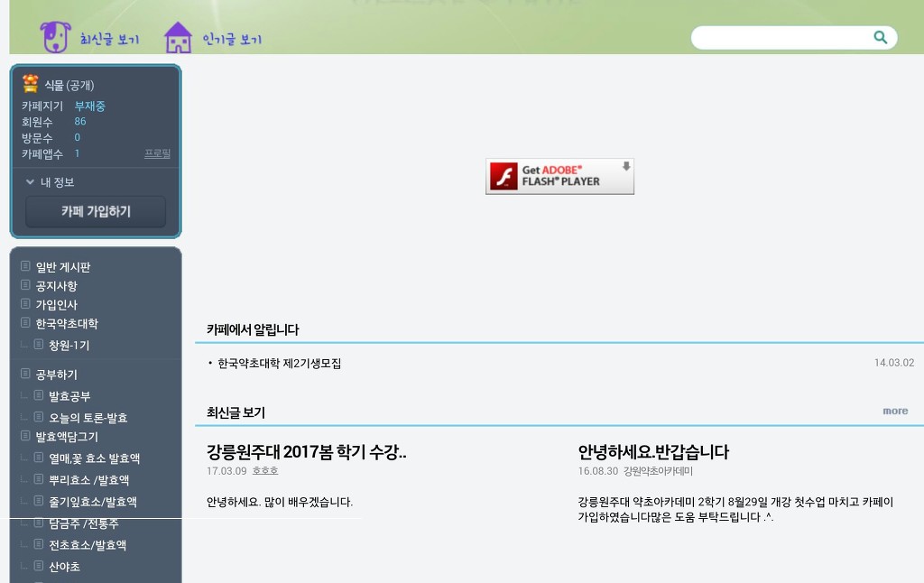Click the board icon next to 일반 게시판
The width and height of the screenshot is (924, 583).
click(x=25, y=266)
